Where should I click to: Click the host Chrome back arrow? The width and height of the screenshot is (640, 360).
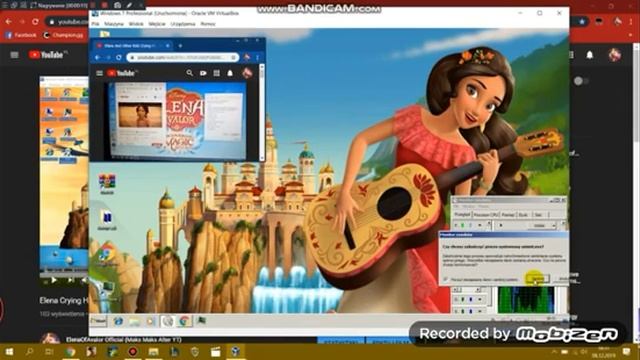9,22
